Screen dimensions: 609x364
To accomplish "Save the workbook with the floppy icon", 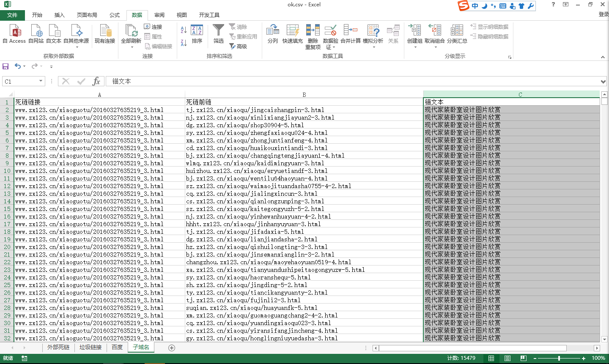I will click(5, 66).
